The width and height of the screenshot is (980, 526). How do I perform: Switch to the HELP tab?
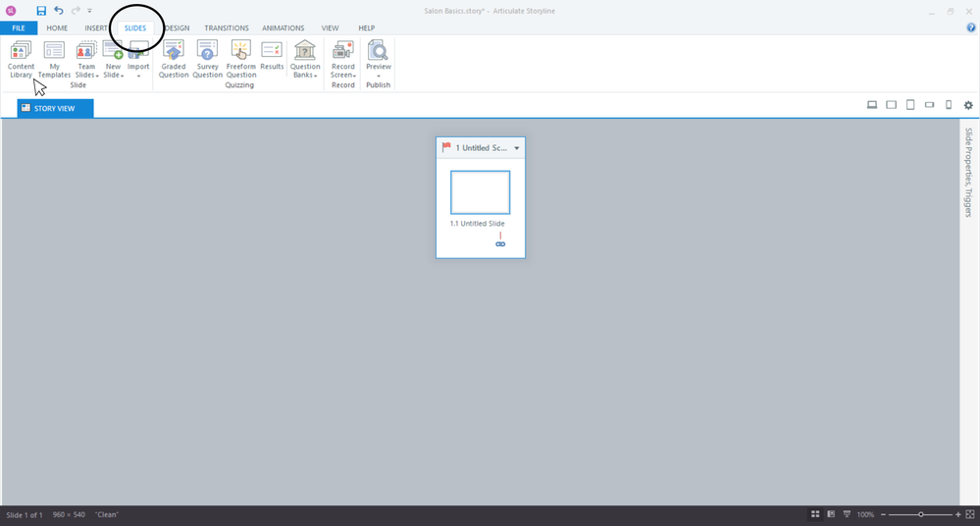click(x=366, y=28)
